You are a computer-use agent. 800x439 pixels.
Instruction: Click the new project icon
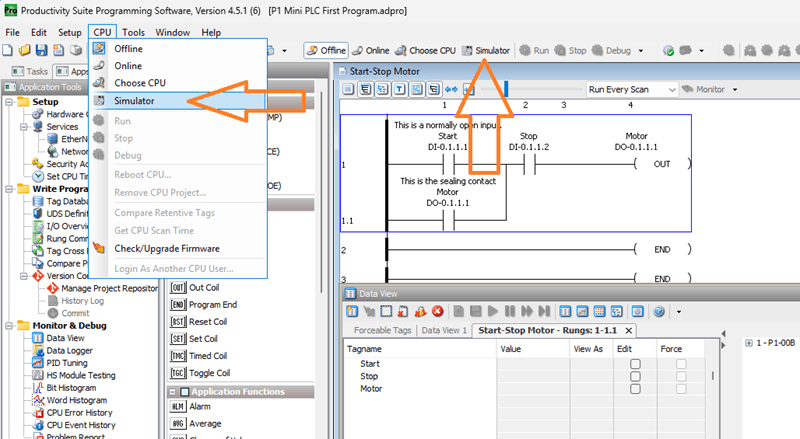point(7,50)
